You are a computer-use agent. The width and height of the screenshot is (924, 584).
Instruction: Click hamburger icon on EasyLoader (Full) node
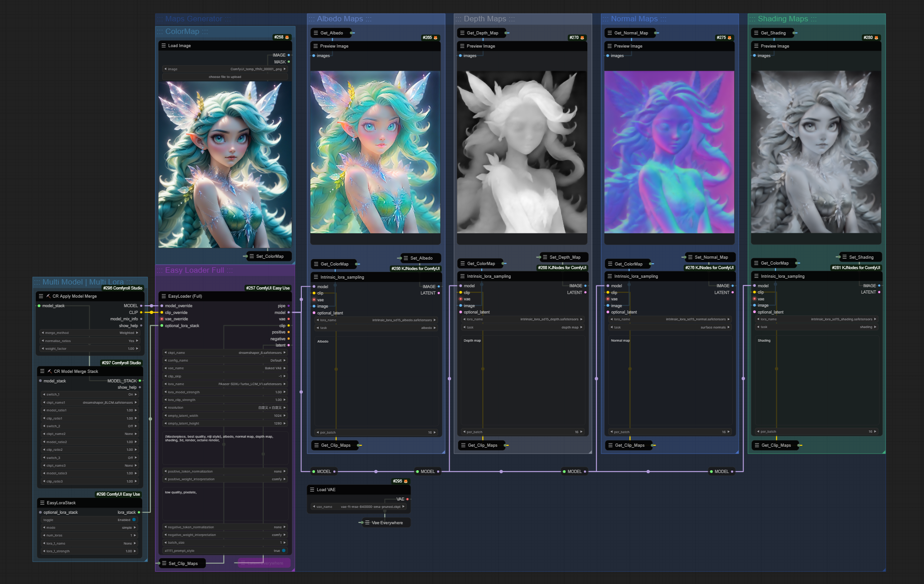(163, 296)
